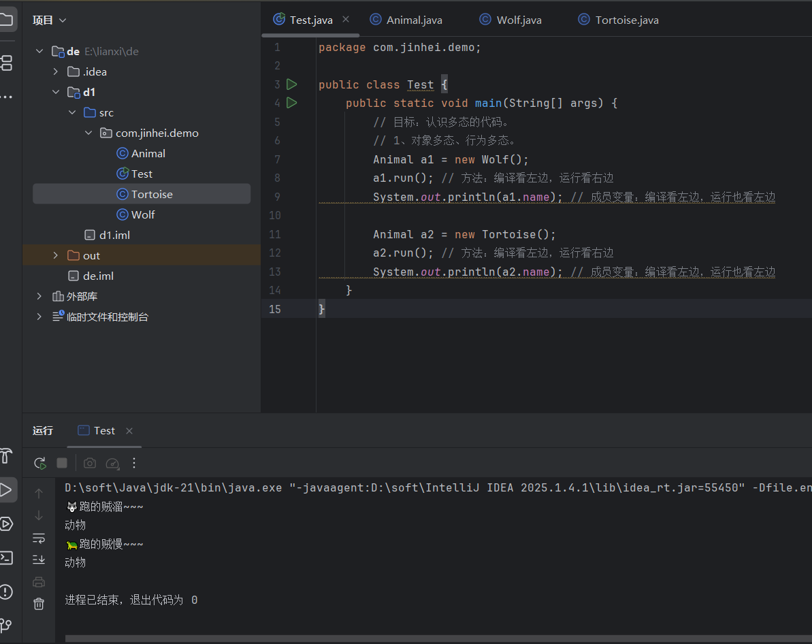The width and height of the screenshot is (812, 644).
Task: Expand the .idea folder
Action: [55, 71]
